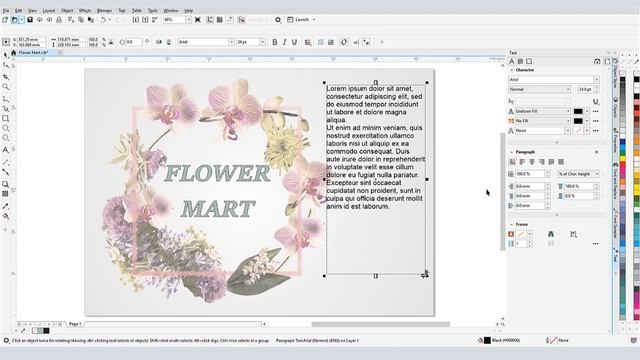The height and width of the screenshot is (360, 640).
Task: Open the No Fill background dropdown
Action: pyautogui.click(x=567, y=121)
